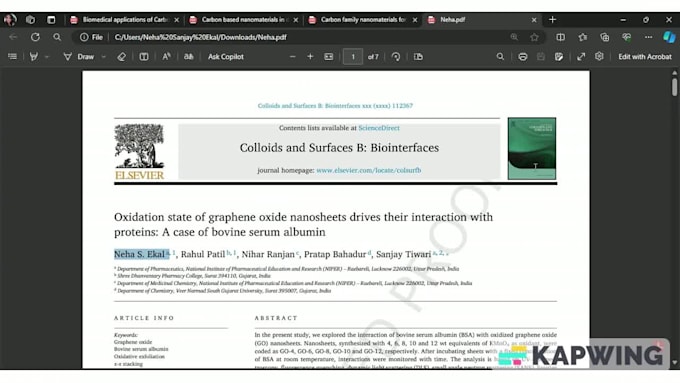The image size is (680, 383).
Task: Click the address bar with Neha.pdf path
Action: click(x=200, y=37)
